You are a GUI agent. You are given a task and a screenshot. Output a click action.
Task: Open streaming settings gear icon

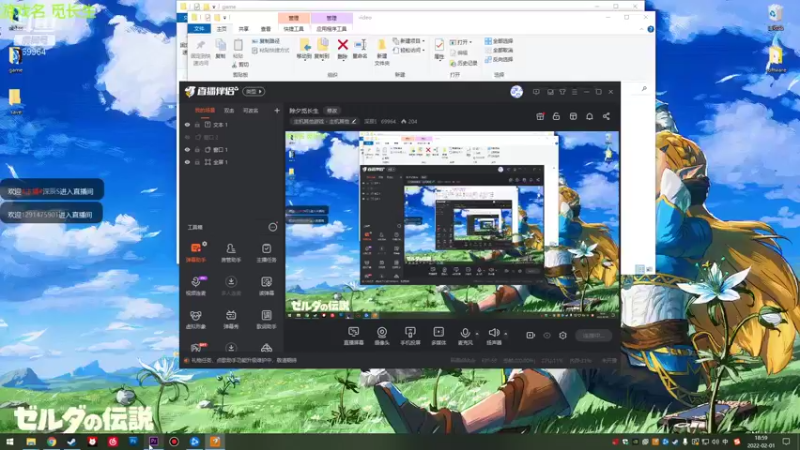click(x=563, y=335)
